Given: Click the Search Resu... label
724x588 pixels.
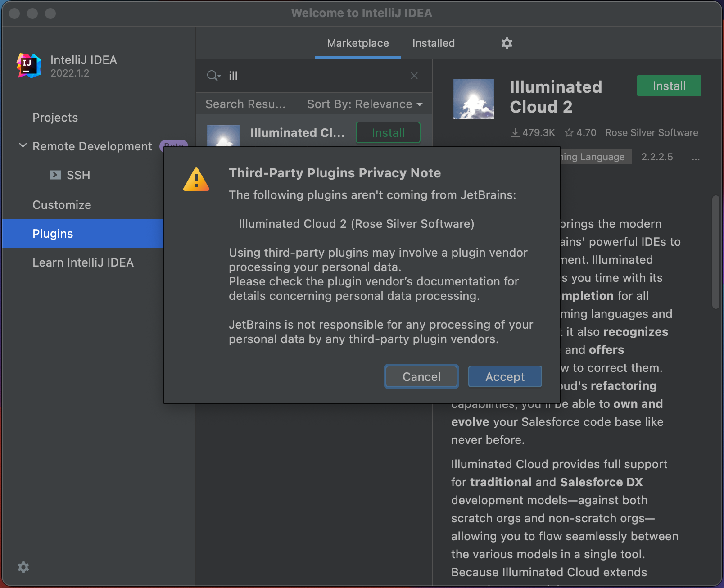Looking at the screenshot, I should tap(245, 104).
